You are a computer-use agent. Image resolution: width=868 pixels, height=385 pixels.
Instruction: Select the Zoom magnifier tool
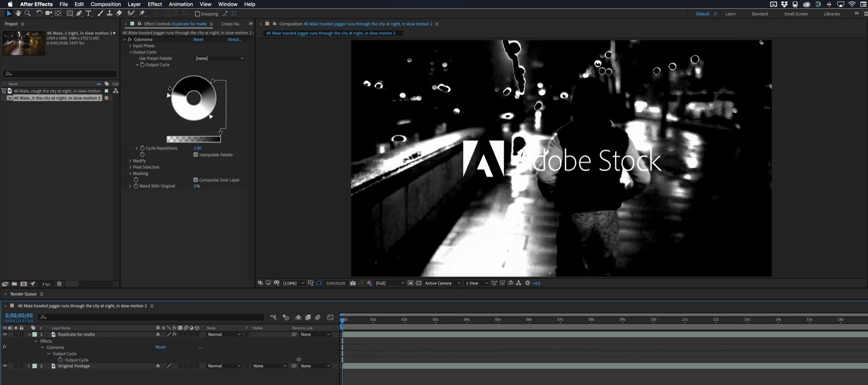(28, 14)
